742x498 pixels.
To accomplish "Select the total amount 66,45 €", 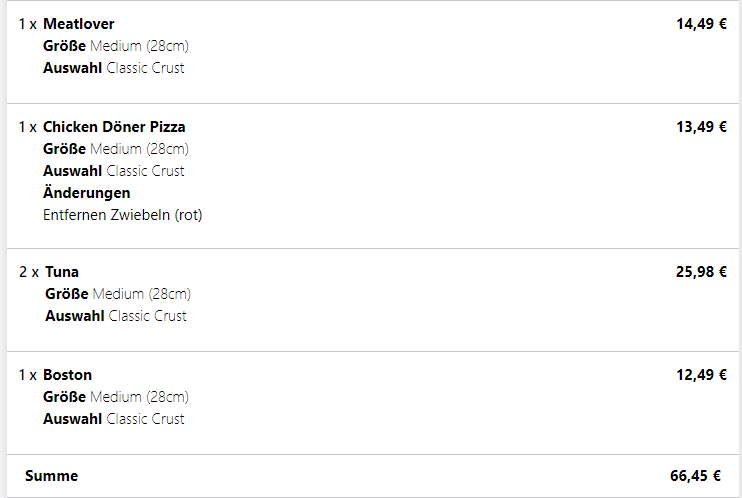I will 695,476.
